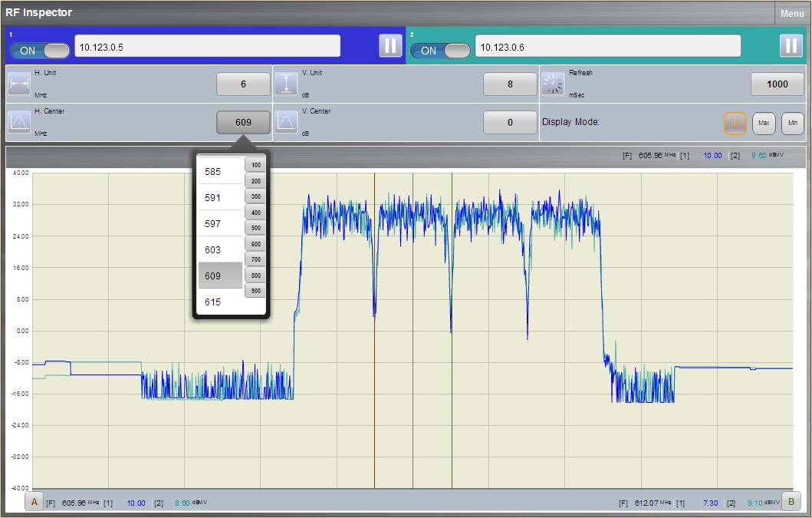812x518 pixels.
Task: Toggle device 2 ON switch off
Action: pos(440,49)
